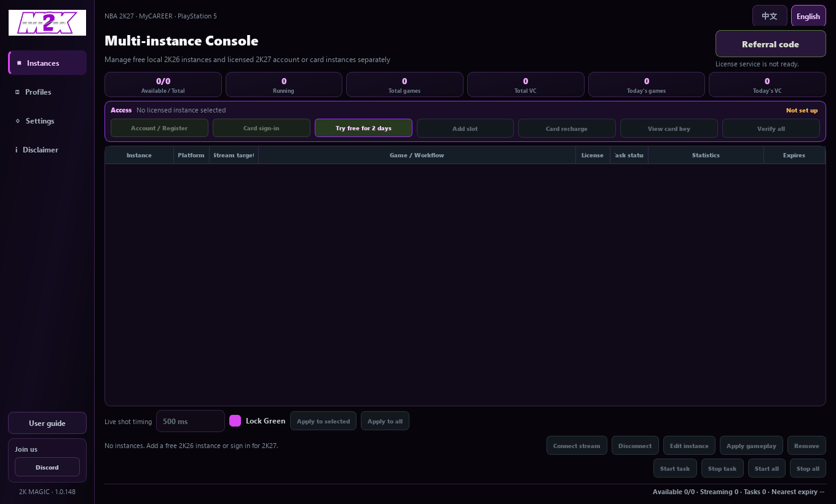The image size is (836, 504).
Task: Go to Settings in sidebar
Action: [47, 120]
